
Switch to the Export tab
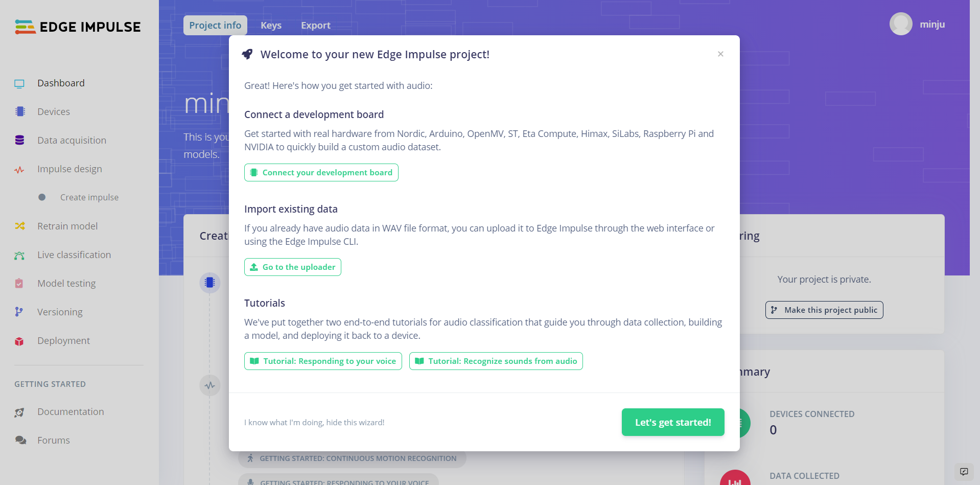pos(315,26)
